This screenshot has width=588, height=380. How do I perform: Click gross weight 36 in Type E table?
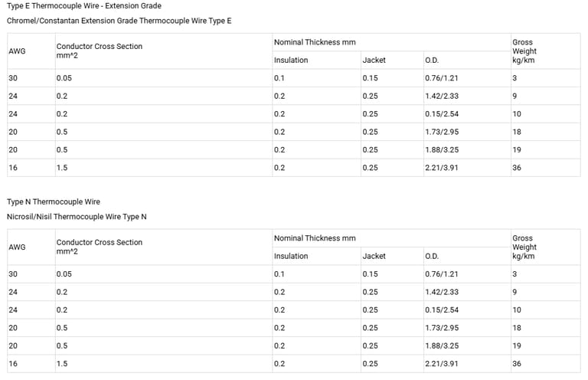point(517,168)
